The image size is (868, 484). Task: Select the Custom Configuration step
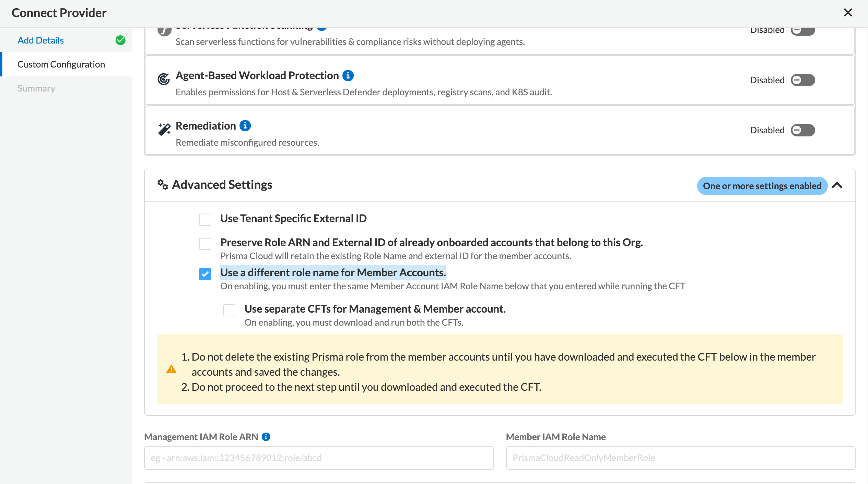pos(61,64)
